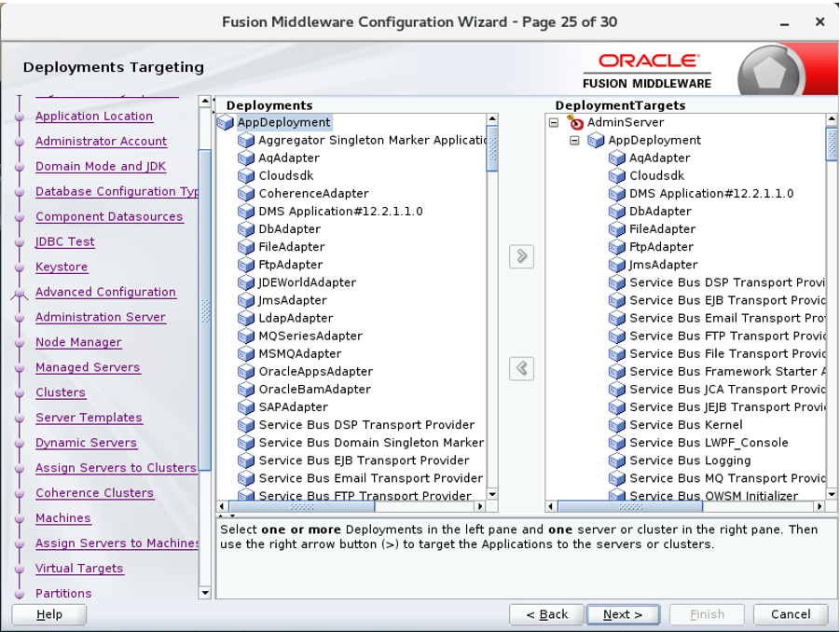Click the navigation pane scrollbar up arrow
Image resolution: width=840 pixels, height=632 pixels.
click(x=205, y=102)
